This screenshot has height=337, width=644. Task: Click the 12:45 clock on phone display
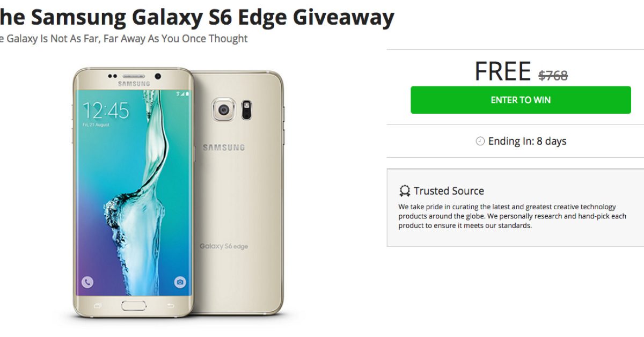(106, 111)
